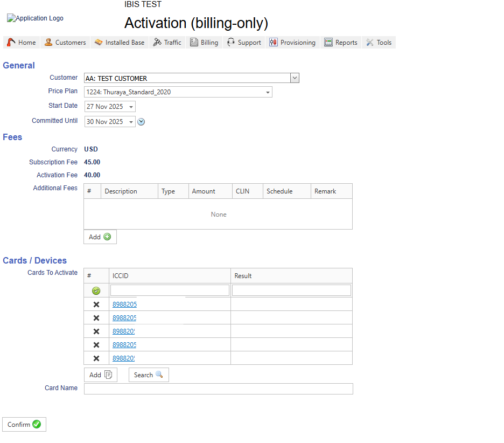Remove the last card using its X icon
Image resolution: width=504 pixels, height=443 pixels.
pyautogui.click(x=96, y=358)
